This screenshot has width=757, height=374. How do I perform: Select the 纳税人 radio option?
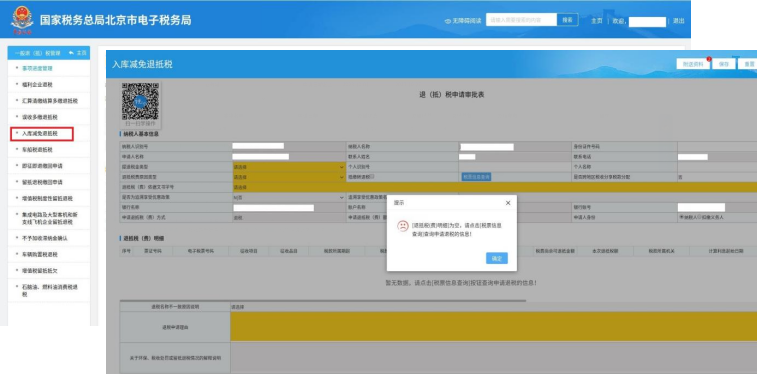pos(682,217)
